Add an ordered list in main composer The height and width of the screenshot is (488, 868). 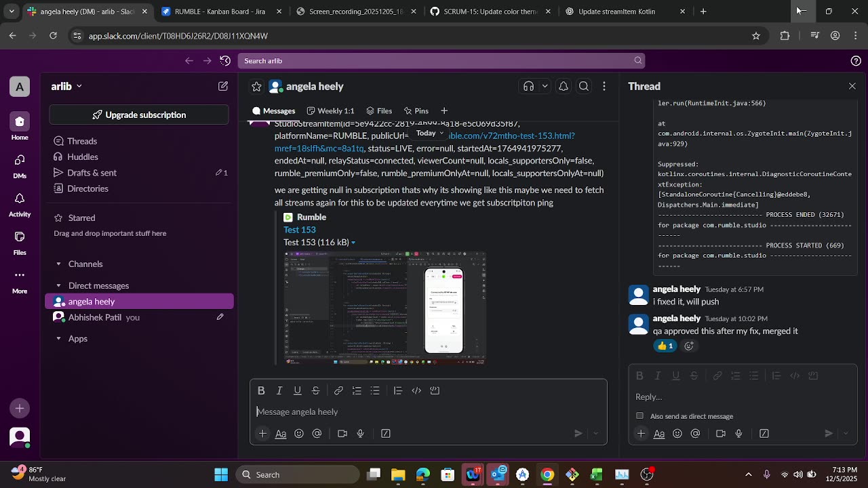(357, 390)
